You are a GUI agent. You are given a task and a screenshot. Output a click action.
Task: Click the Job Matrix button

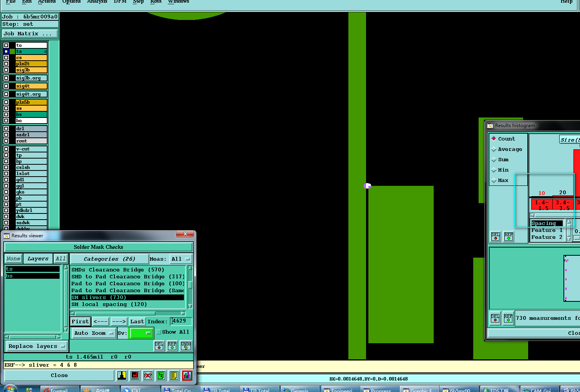pos(30,34)
